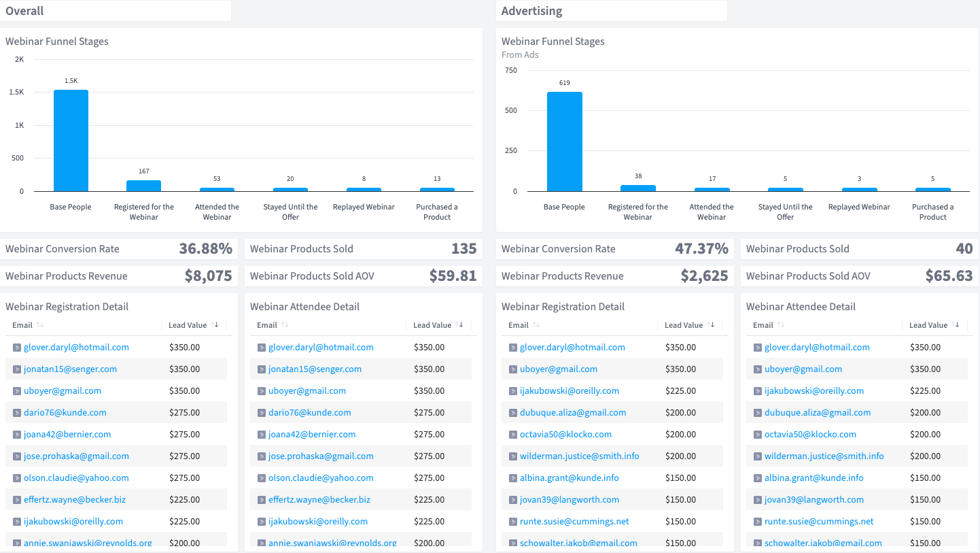Viewport: 980px width, 553px height.
Task: Open jovan39@langworth.com in Advertising Webinar Registration Detail
Action: (570, 499)
